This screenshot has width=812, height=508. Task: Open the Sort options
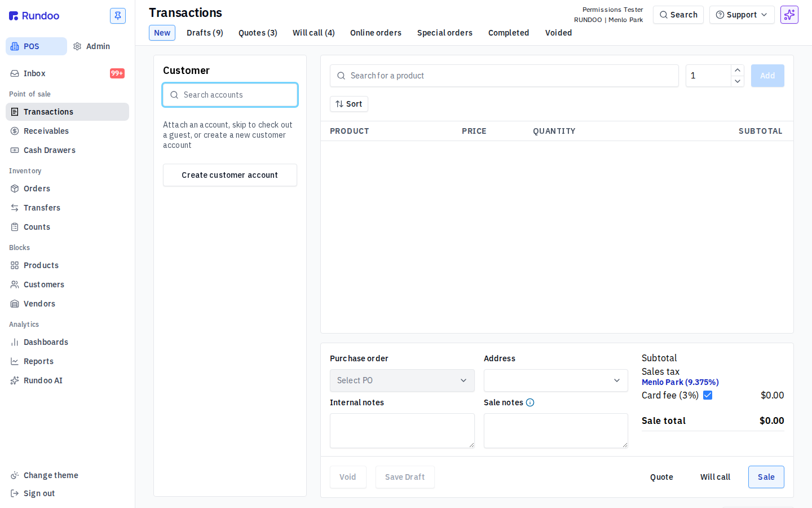[x=349, y=104]
